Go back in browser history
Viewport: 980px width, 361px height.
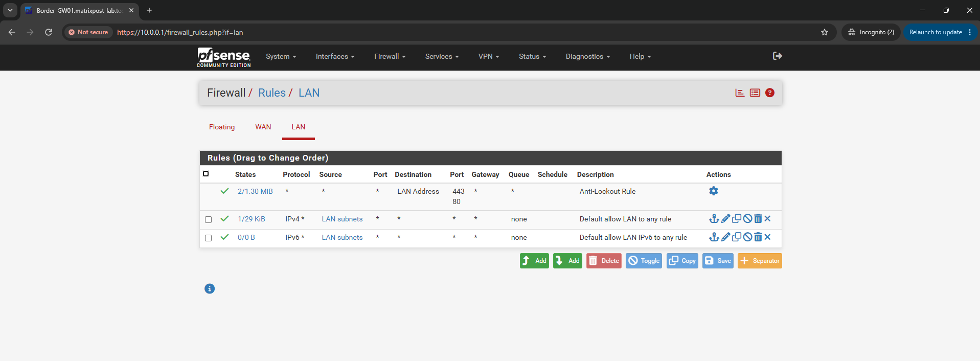tap(12, 32)
